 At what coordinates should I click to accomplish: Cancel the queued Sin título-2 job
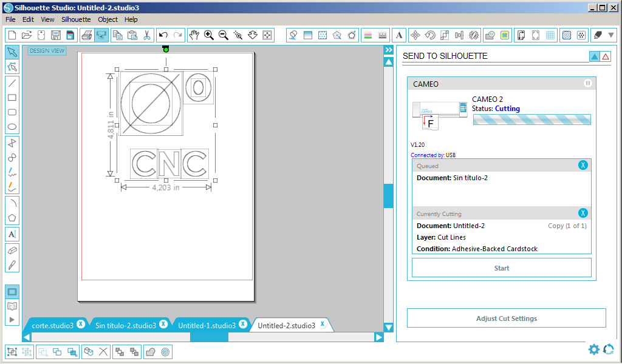[x=583, y=165]
